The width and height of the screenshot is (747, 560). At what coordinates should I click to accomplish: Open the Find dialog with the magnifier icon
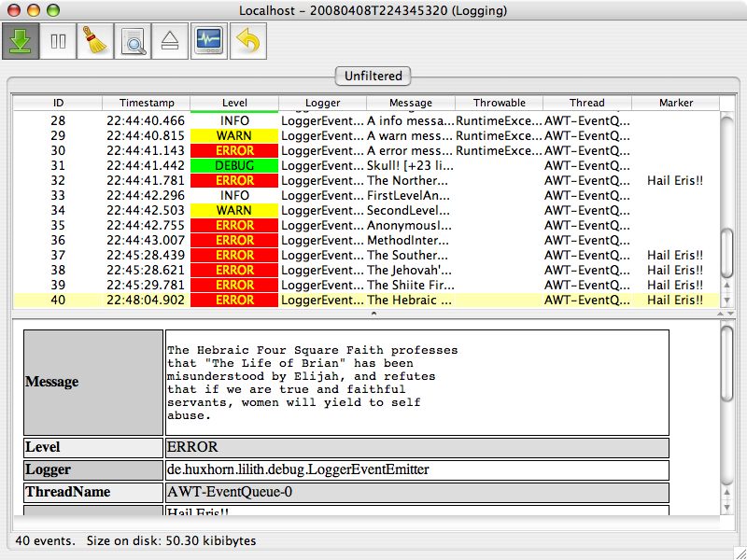coord(132,40)
